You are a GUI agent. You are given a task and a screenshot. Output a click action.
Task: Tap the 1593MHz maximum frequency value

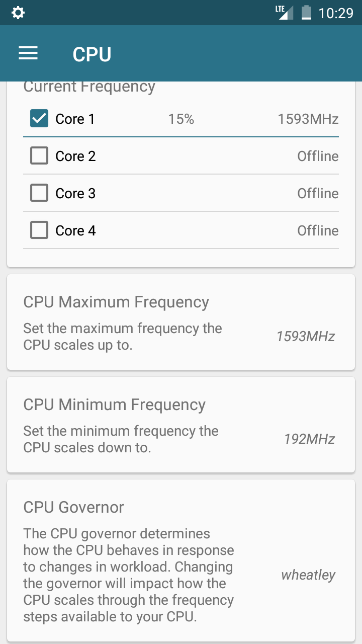[x=306, y=337]
